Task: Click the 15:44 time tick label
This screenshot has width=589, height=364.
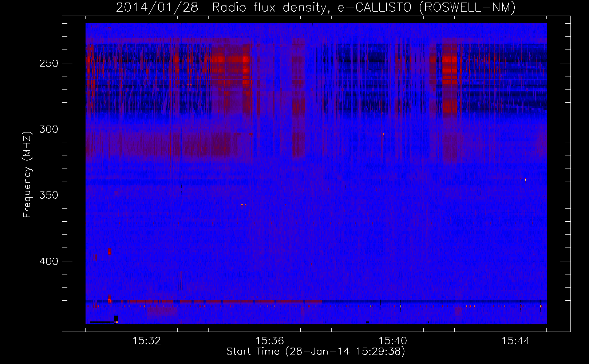Action: tap(516, 341)
